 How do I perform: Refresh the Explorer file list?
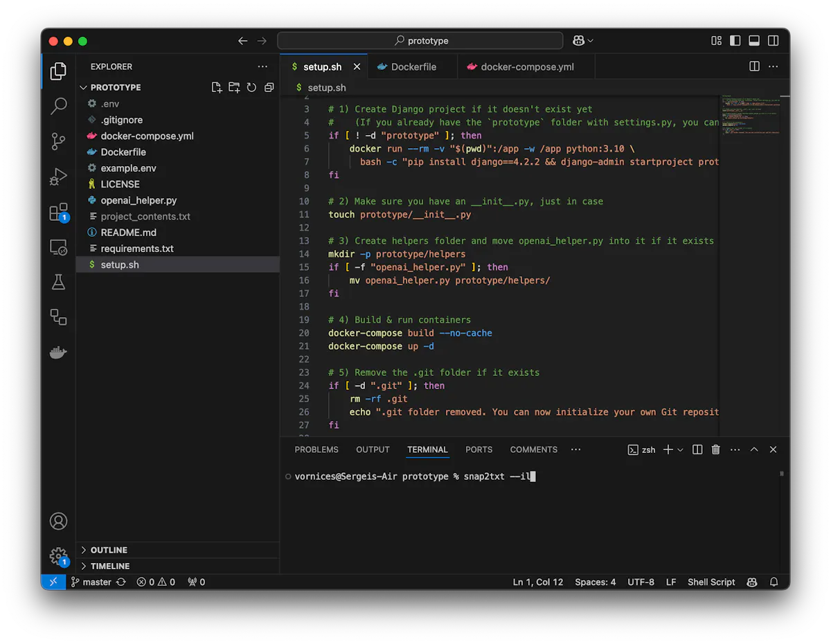click(251, 87)
